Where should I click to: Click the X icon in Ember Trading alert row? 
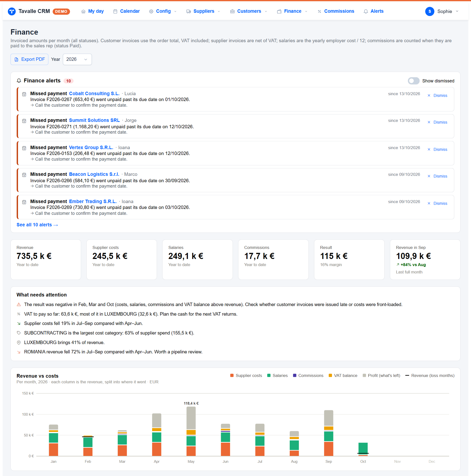tap(429, 203)
